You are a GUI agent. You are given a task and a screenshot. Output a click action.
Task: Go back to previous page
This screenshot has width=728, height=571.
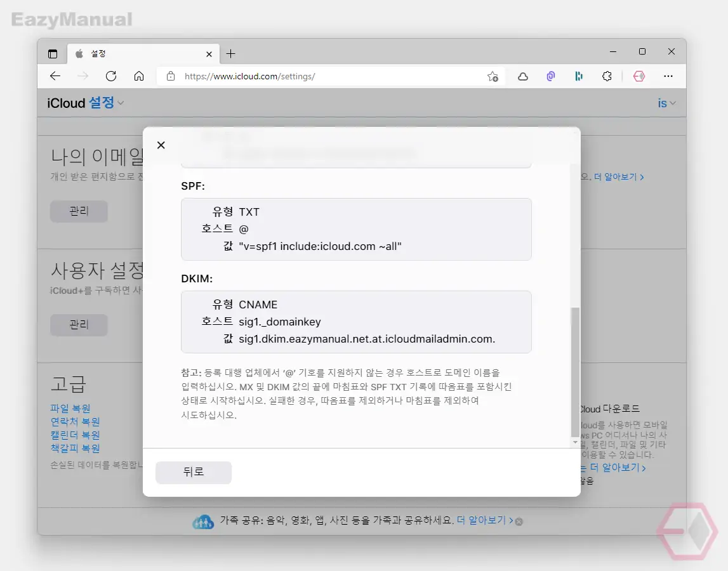pyautogui.click(x=55, y=76)
